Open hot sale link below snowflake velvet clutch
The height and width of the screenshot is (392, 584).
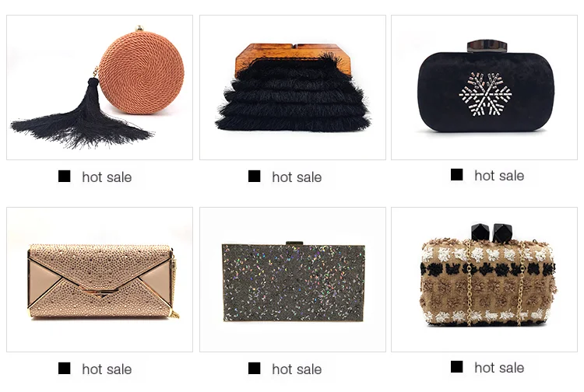[x=499, y=176]
